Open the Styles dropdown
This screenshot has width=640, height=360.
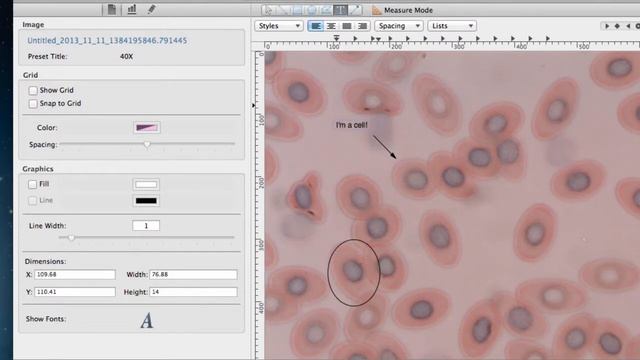click(279, 26)
